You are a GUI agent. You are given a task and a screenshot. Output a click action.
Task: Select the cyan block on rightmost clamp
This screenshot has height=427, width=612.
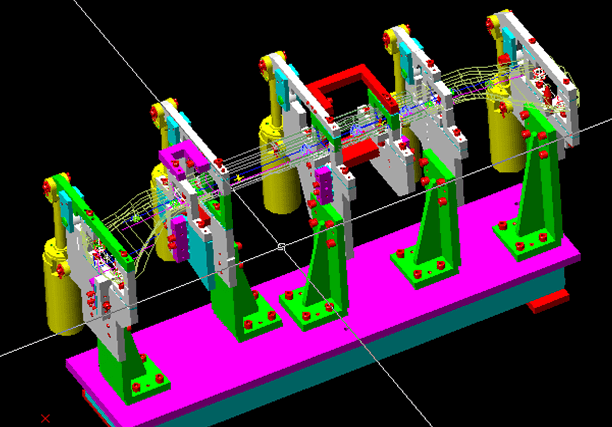click(x=508, y=42)
